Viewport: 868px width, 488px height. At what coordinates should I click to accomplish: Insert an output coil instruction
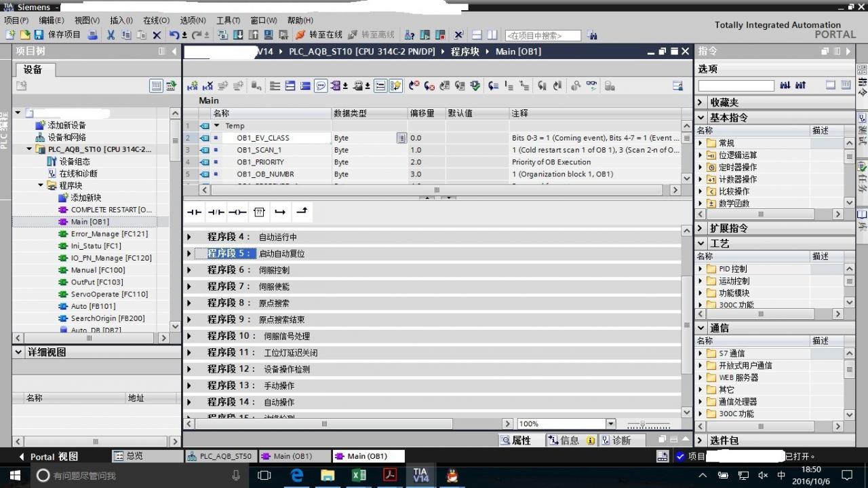coord(237,212)
